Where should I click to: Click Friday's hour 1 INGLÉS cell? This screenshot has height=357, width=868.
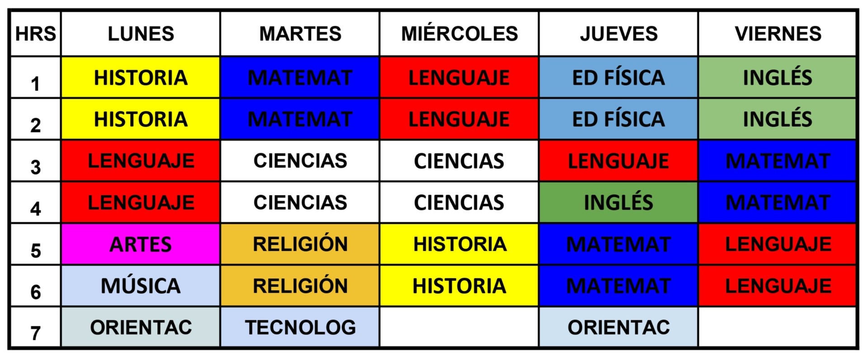(778, 77)
